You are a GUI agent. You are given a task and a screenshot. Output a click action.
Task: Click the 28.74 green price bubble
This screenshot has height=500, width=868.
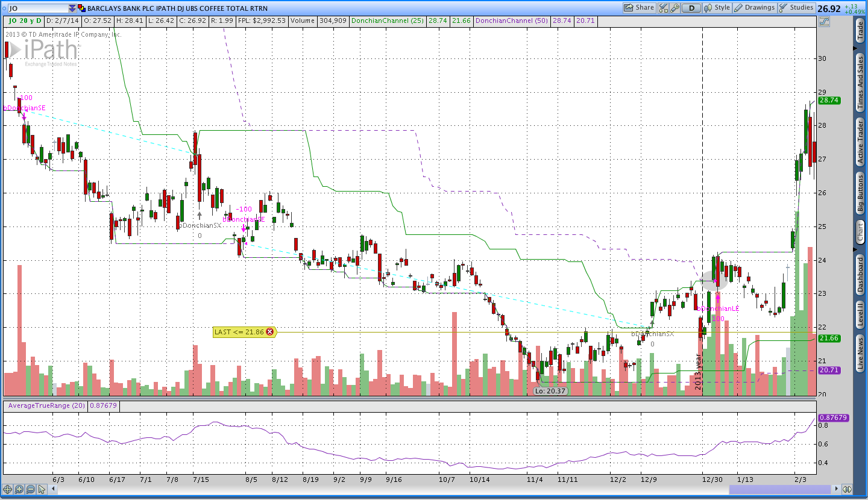(x=829, y=101)
